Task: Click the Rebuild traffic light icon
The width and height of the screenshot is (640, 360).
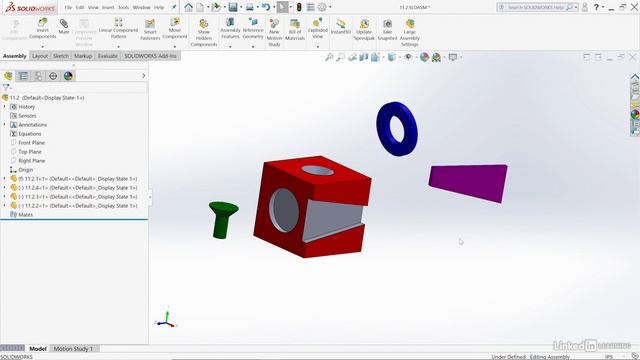Action: click(299, 7)
